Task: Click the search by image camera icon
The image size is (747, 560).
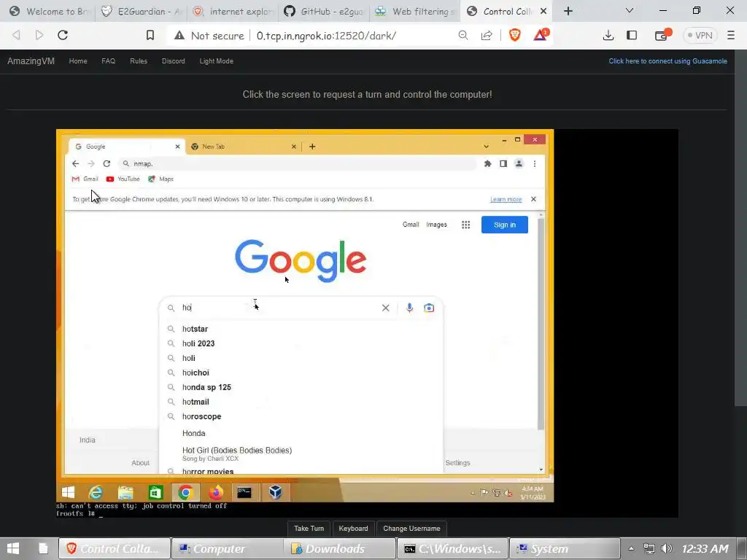Action: (429, 308)
